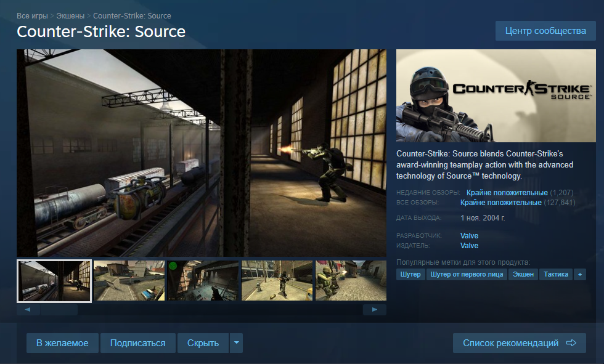This screenshot has width=604, height=364.
Task: Select the fifth thumbnail with green soldier
Action: (x=351, y=280)
